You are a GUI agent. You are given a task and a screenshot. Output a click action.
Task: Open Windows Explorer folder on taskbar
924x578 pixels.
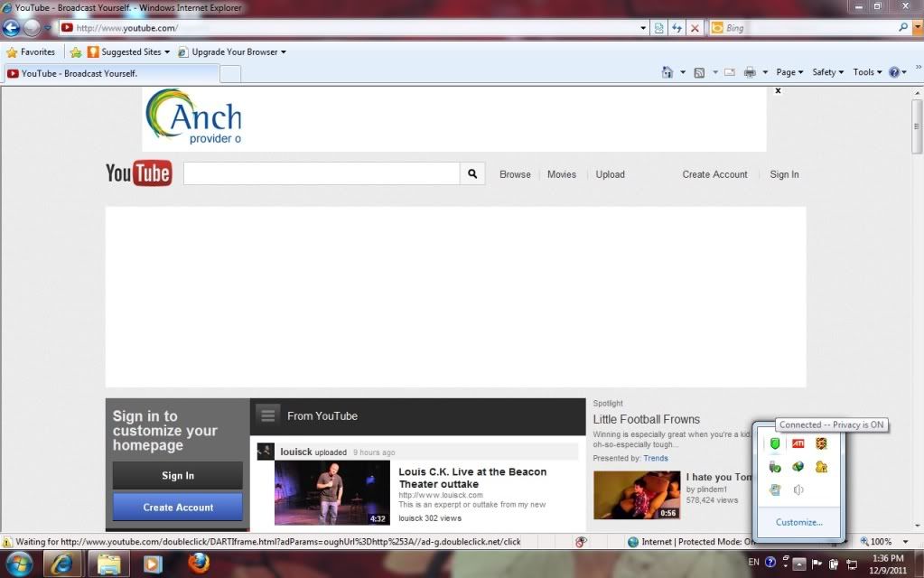(109, 564)
